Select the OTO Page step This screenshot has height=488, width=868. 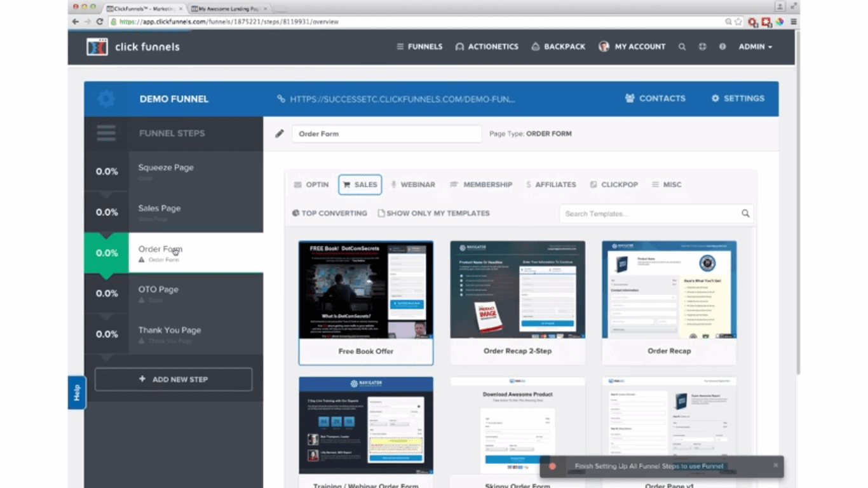[173, 294]
